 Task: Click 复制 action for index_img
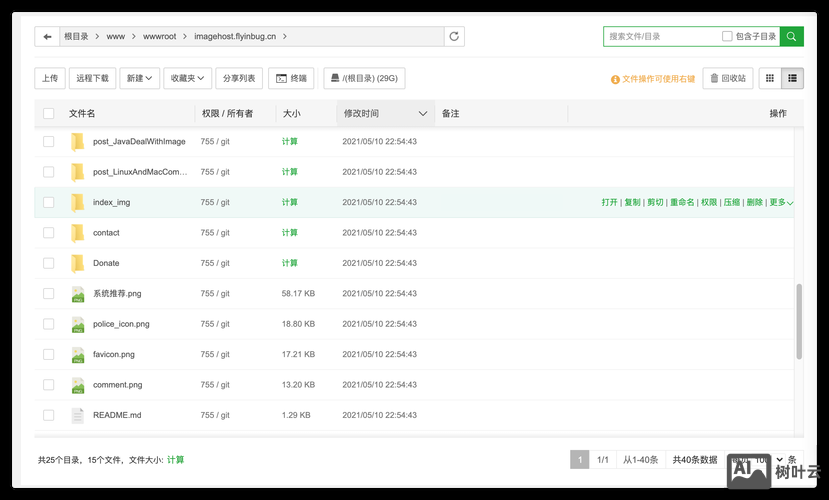click(632, 202)
